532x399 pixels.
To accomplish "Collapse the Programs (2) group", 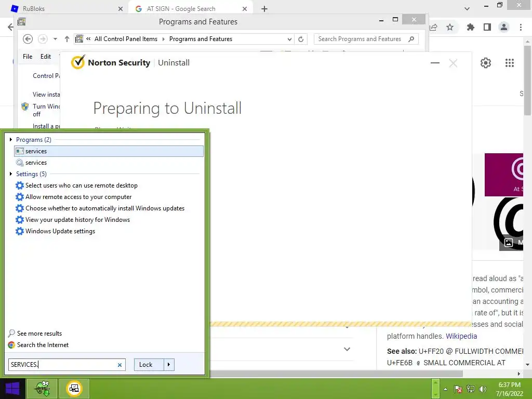I will point(11,139).
